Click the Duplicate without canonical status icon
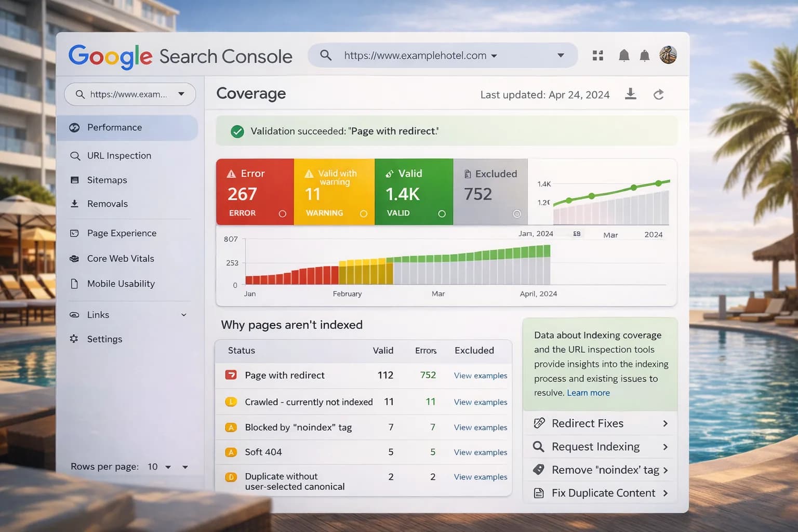 pos(231,476)
